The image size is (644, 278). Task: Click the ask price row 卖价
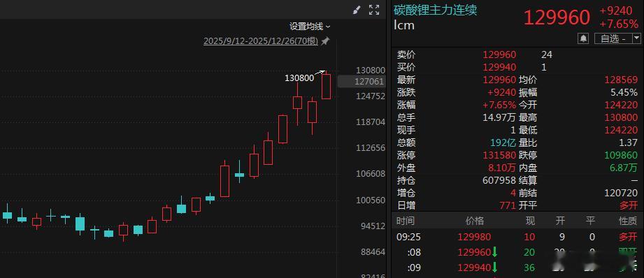517,54
